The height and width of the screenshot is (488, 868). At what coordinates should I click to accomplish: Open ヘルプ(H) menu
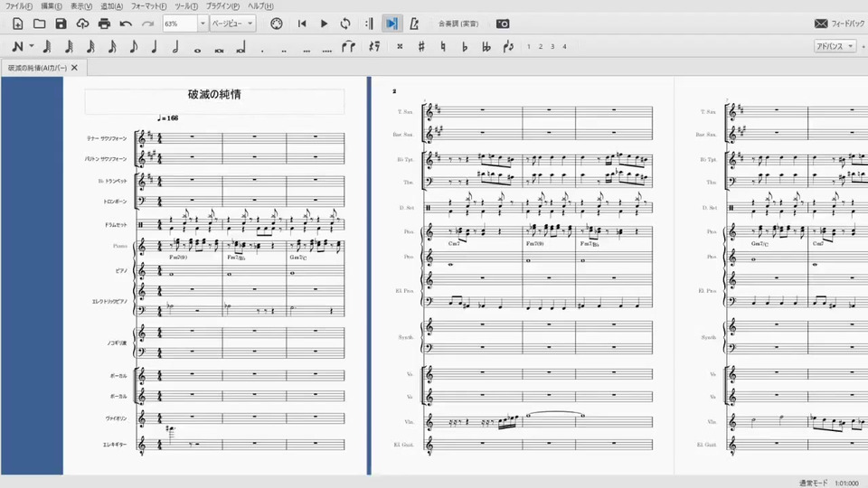[260, 6]
